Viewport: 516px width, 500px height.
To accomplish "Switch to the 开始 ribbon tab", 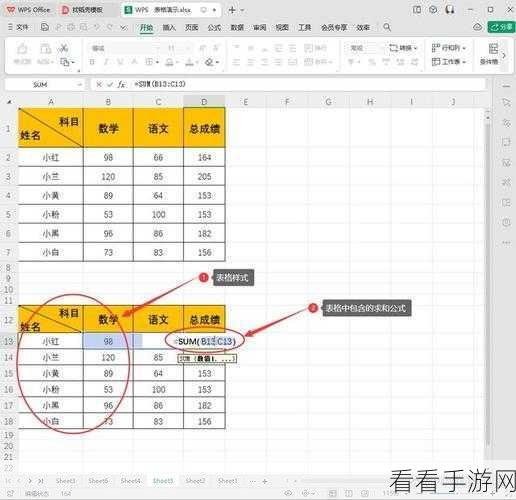I will [146, 27].
